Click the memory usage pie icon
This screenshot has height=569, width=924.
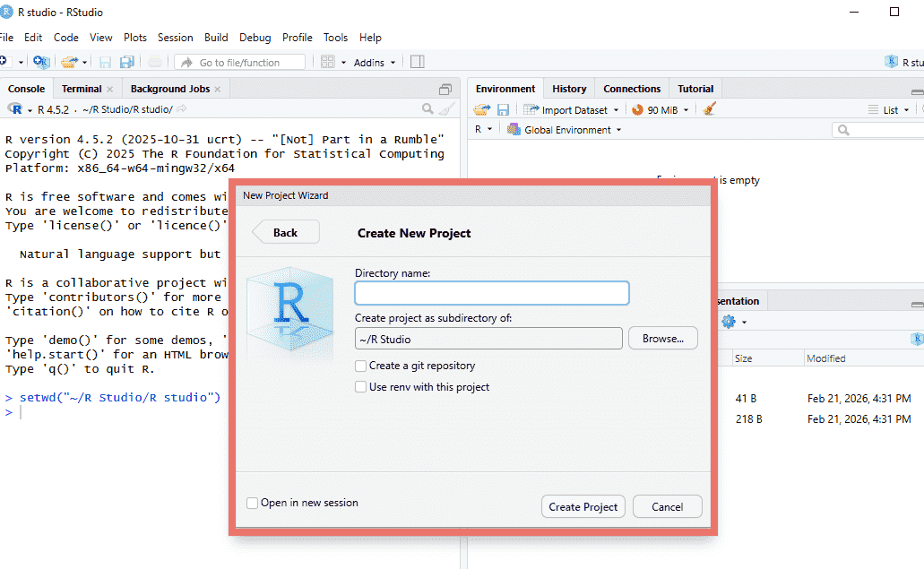tap(637, 109)
